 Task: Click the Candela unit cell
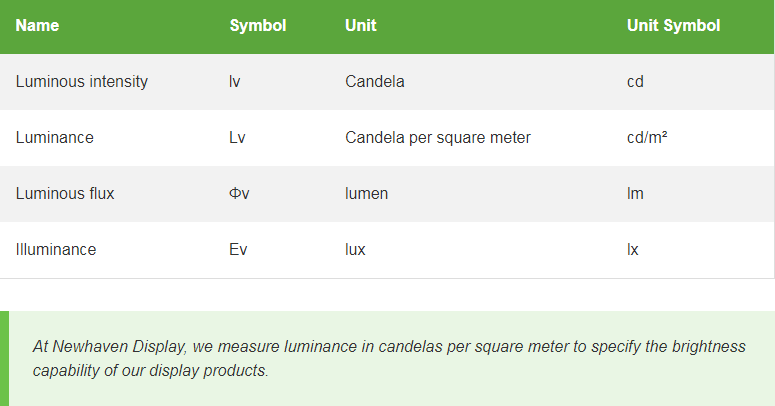point(375,82)
